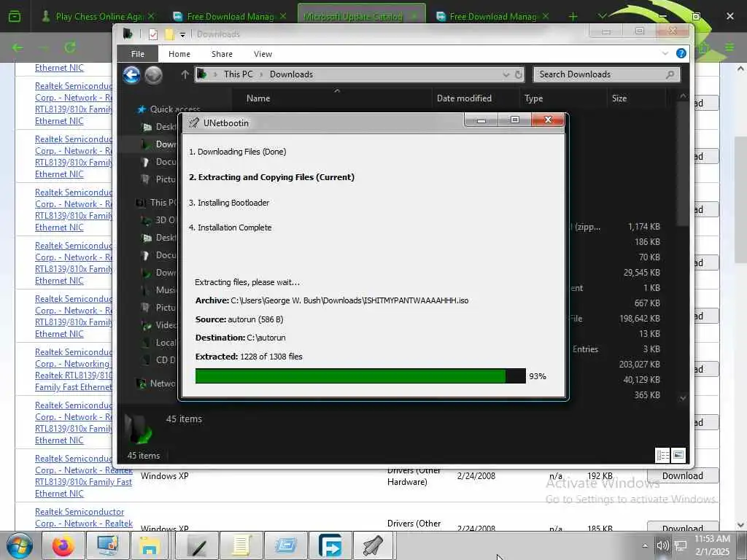
Task: Reload the browser page
Action: (70, 47)
